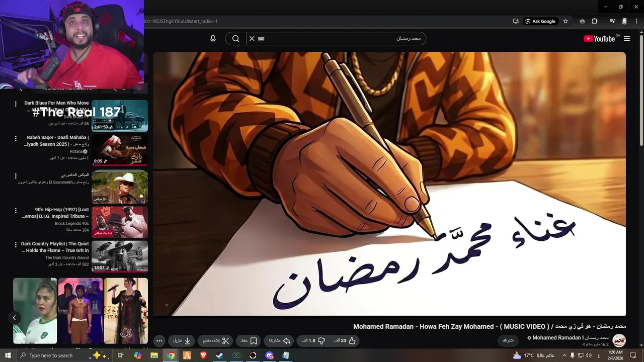This screenshot has width=644, height=362.
Task: Open the Short with the green jersey
Action: tap(35, 311)
